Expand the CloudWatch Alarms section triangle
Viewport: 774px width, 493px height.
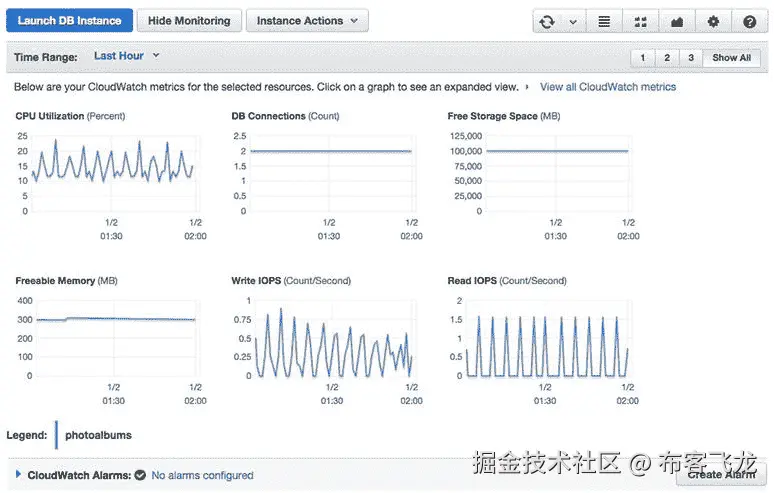[x=18, y=474]
